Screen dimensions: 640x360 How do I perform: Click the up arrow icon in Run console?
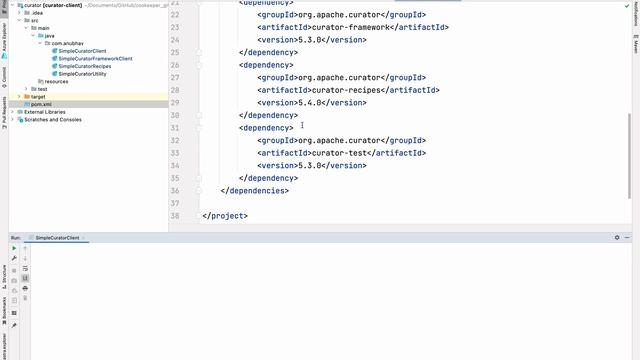pos(25,248)
